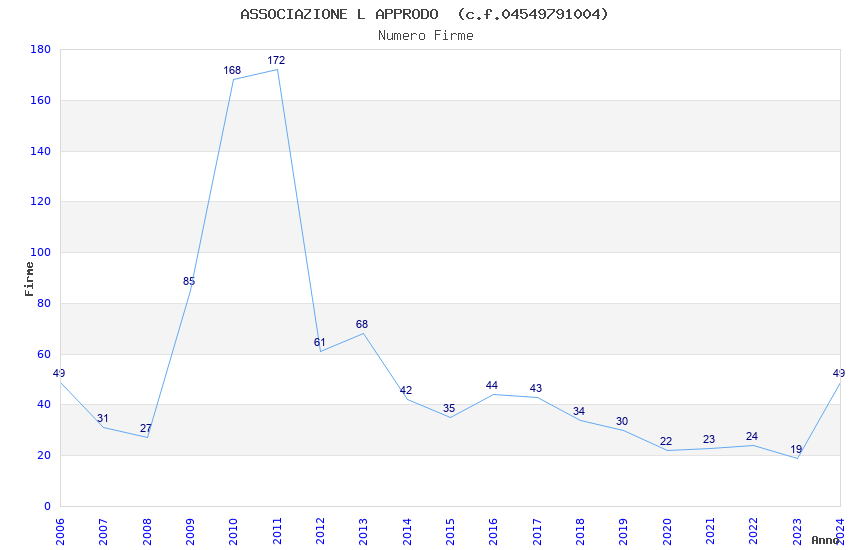The image size is (850, 550).
Task: Click the 'Anno' axis title
Action: pyautogui.click(x=825, y=540)
